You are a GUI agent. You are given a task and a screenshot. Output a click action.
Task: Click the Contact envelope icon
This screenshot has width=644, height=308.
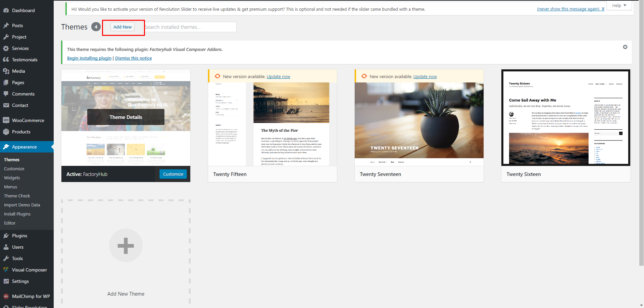(x=6, y=105)
